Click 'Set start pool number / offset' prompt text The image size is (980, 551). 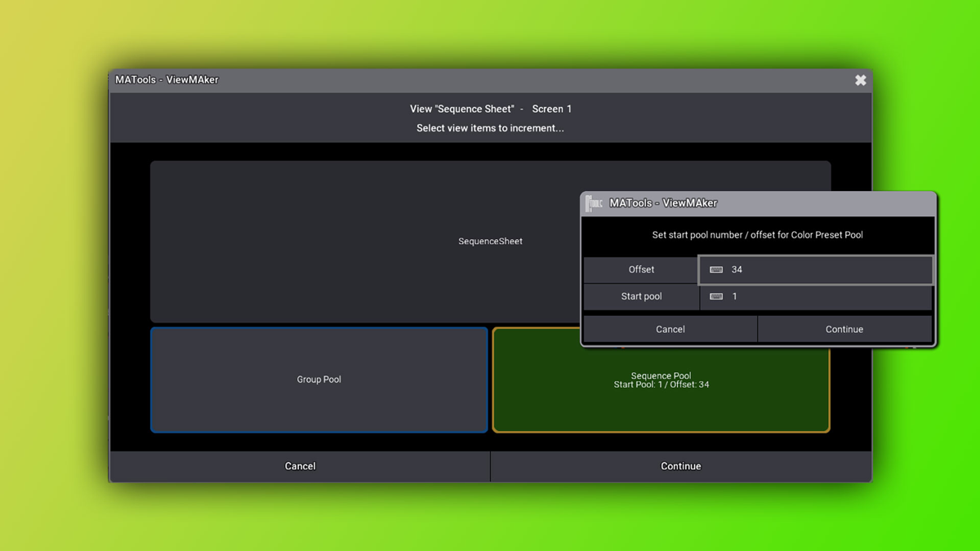point(757,235)
